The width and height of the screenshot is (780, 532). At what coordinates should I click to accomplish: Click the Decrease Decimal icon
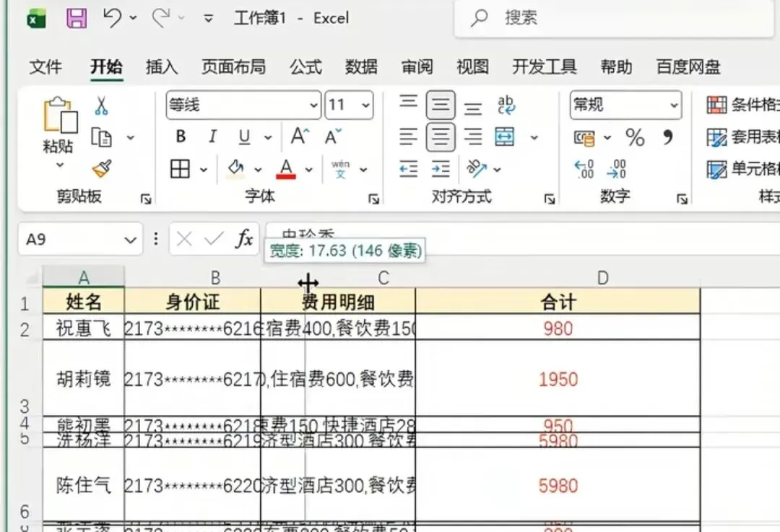(x=616, y=169)
